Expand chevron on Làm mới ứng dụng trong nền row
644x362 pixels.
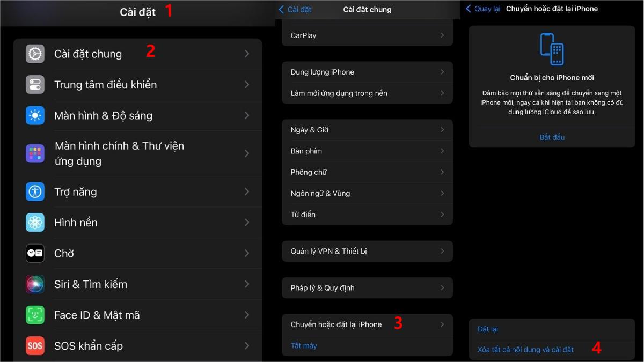click(x=442, y=93)
